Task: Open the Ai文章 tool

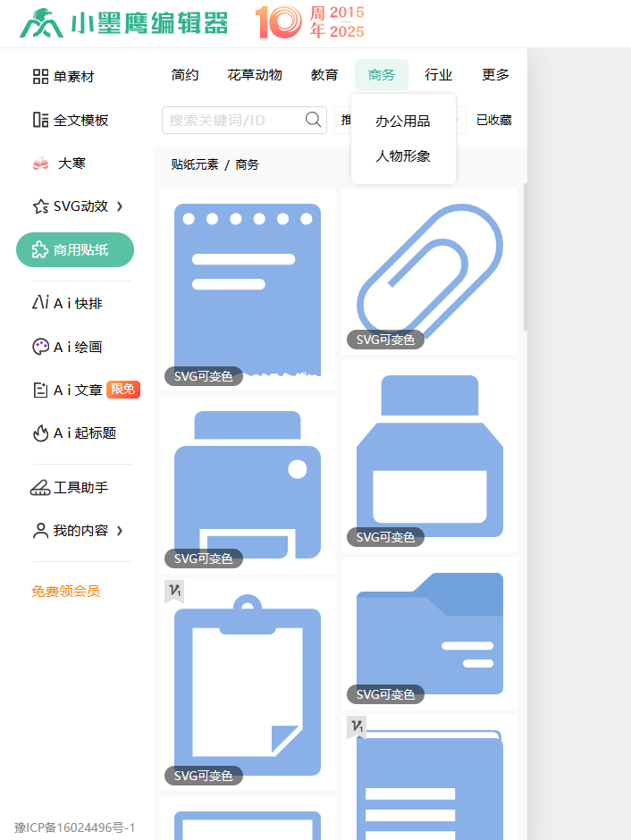Action: pyautogui.click(x=67, y=390)
